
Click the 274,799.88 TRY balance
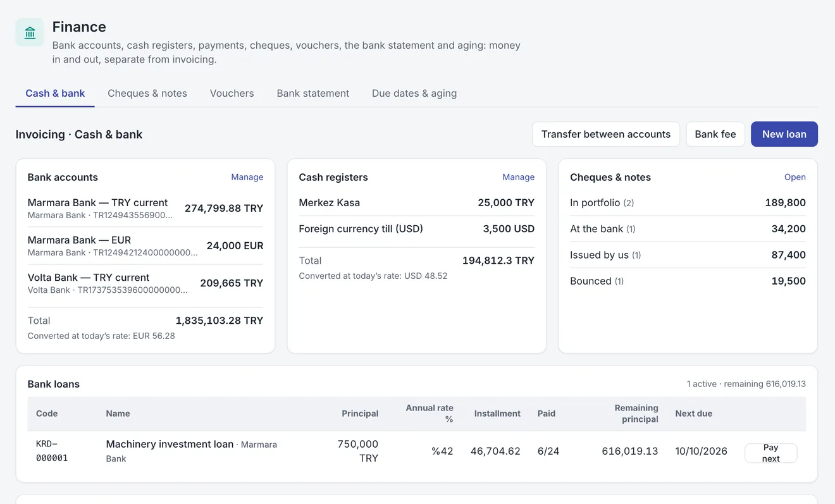224,208
